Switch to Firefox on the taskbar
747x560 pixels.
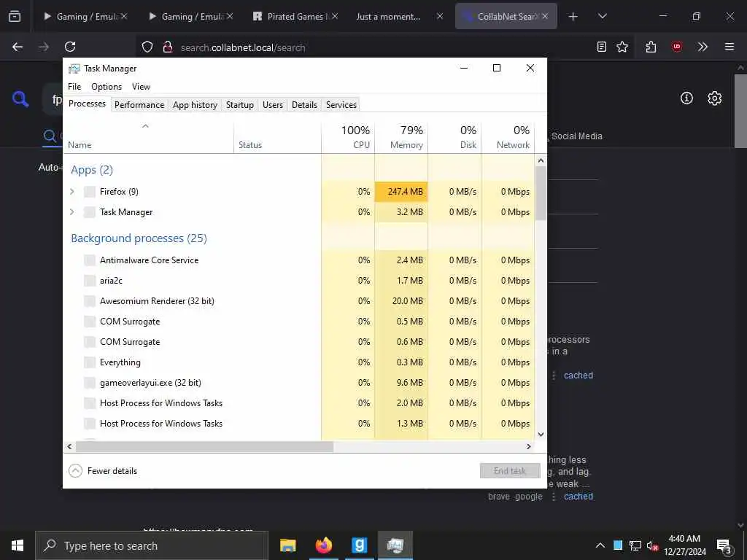(x=323, y=545)
